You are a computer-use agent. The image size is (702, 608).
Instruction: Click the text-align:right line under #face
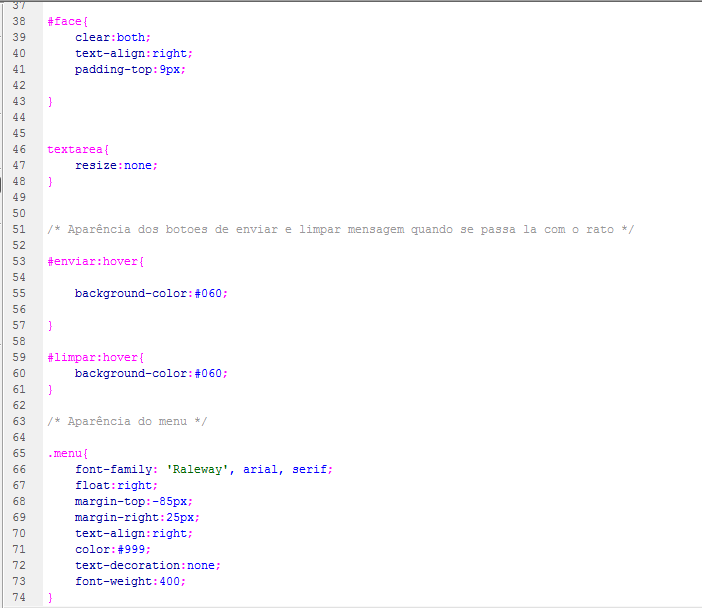[133, 53]
